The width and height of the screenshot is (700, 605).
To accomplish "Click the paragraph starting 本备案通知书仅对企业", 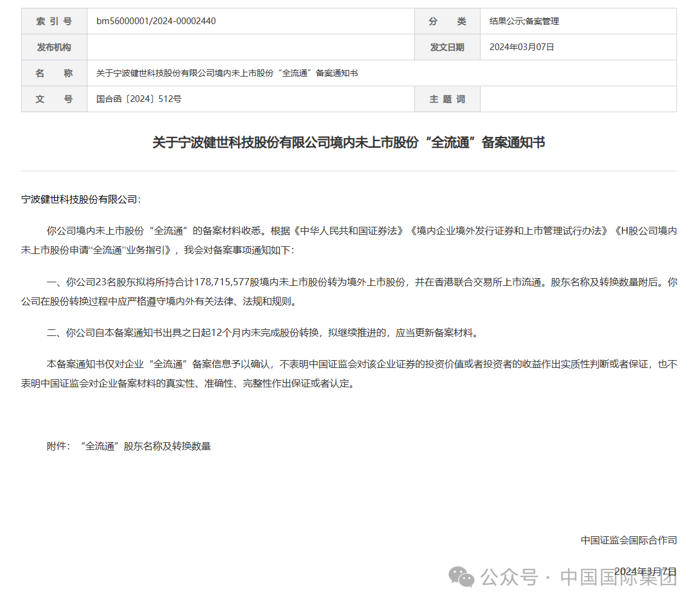I will (x=349, y=374).
